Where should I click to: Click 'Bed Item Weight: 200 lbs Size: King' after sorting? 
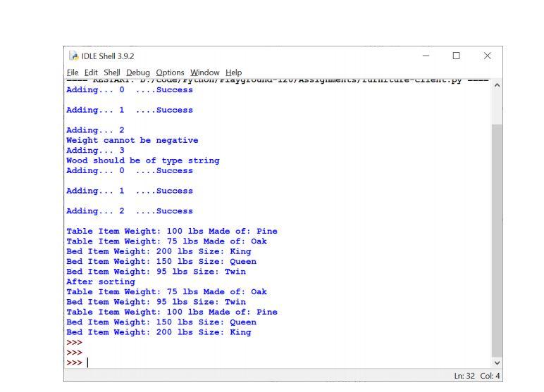[159, 332]
